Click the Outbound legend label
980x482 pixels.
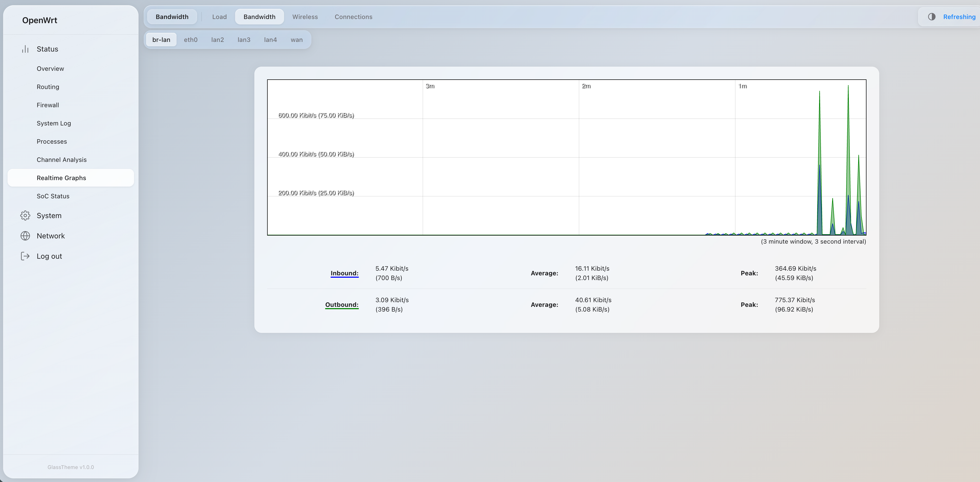[x=342, y=305]
